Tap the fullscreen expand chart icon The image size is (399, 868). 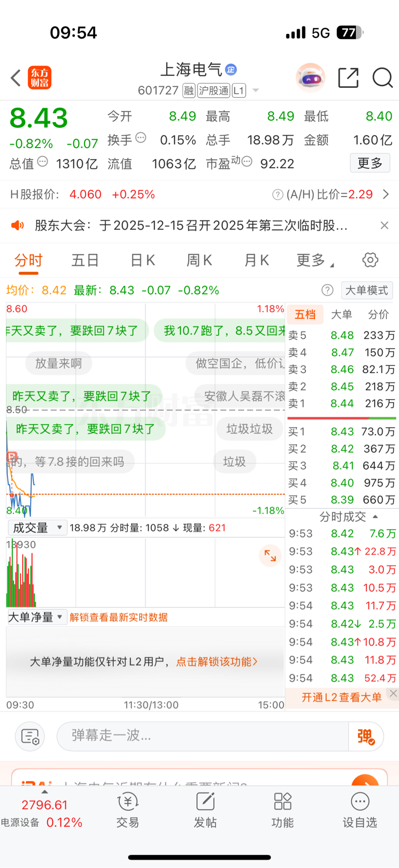pyautogui.click(x=270, y=555)
